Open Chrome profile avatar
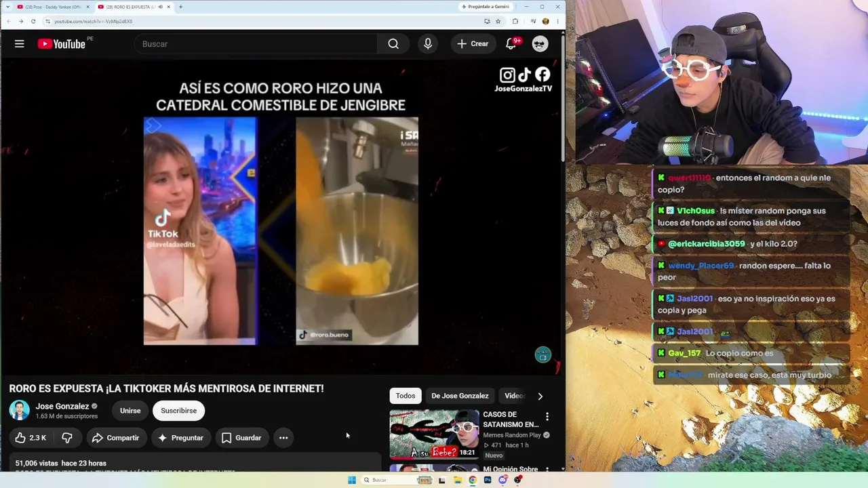The height and width of the screenshot is (488, 868). point(545,21)
